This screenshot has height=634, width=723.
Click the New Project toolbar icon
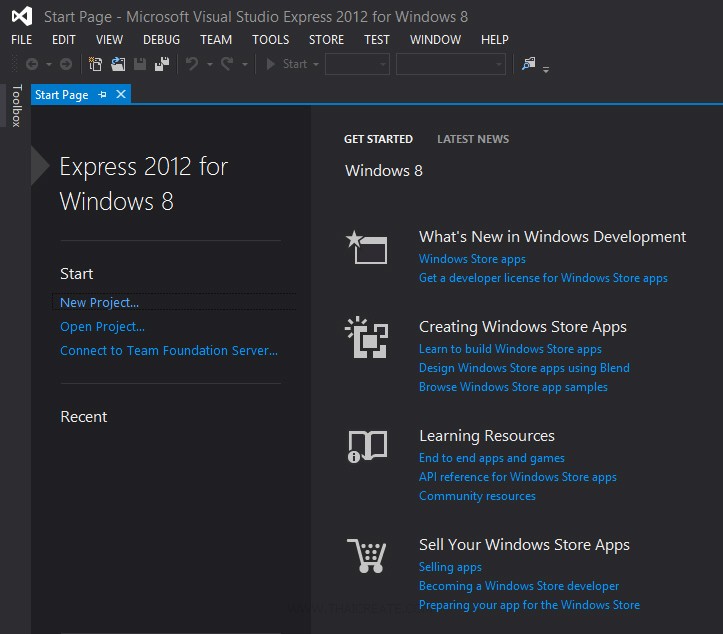click(x=95, y=64)
